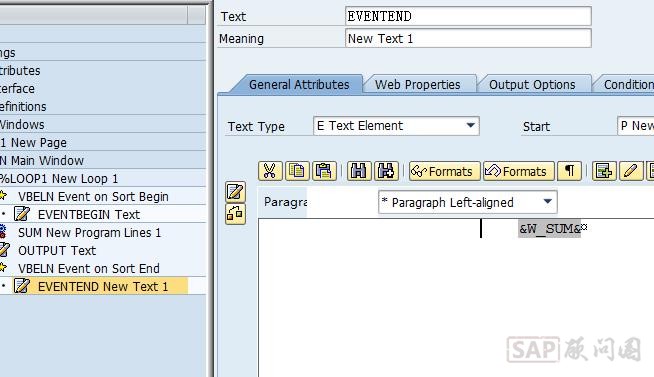Select the &W_SUM& field in editor
654x377 pixels.
tap(549, 229)
